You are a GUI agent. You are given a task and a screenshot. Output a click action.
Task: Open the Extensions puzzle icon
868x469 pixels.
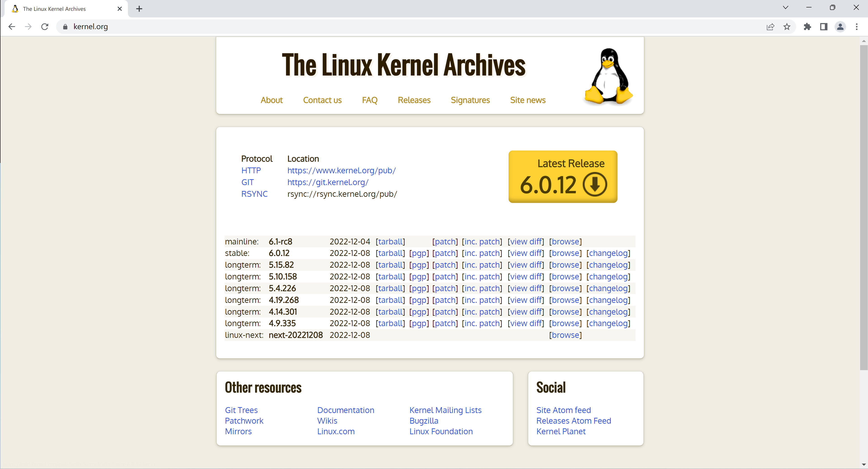(807, 27)
